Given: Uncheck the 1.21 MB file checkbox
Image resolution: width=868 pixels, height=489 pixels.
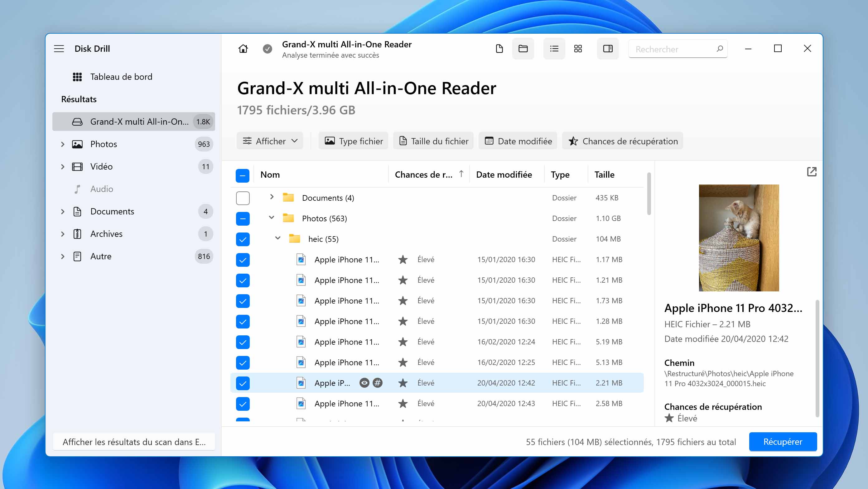Looking at the screenshot, I should (x=243, y=280).
